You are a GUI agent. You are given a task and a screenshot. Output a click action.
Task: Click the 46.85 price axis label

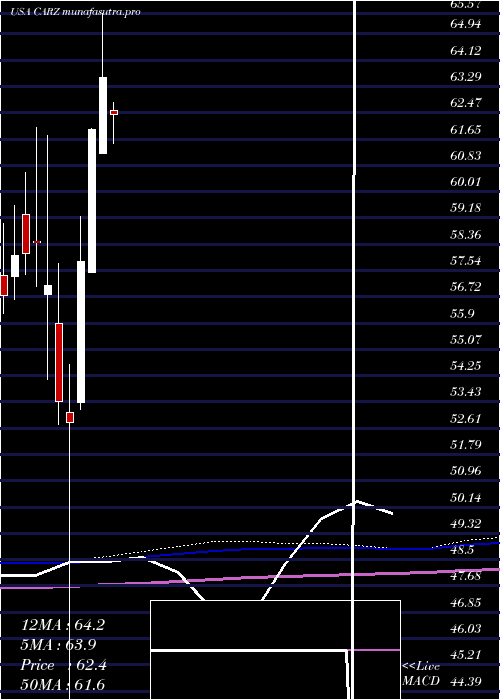(x=466, y=603)
